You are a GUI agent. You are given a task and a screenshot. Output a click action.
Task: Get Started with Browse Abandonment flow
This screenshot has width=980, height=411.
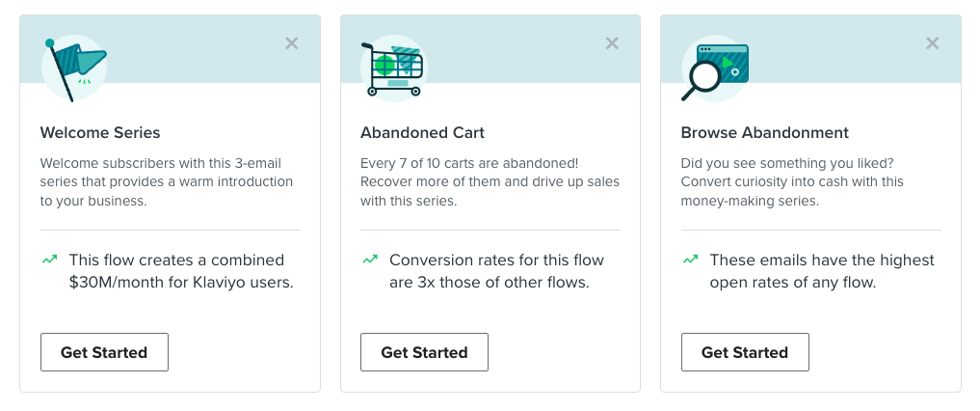pyautogui.click(x=745, y=352)
